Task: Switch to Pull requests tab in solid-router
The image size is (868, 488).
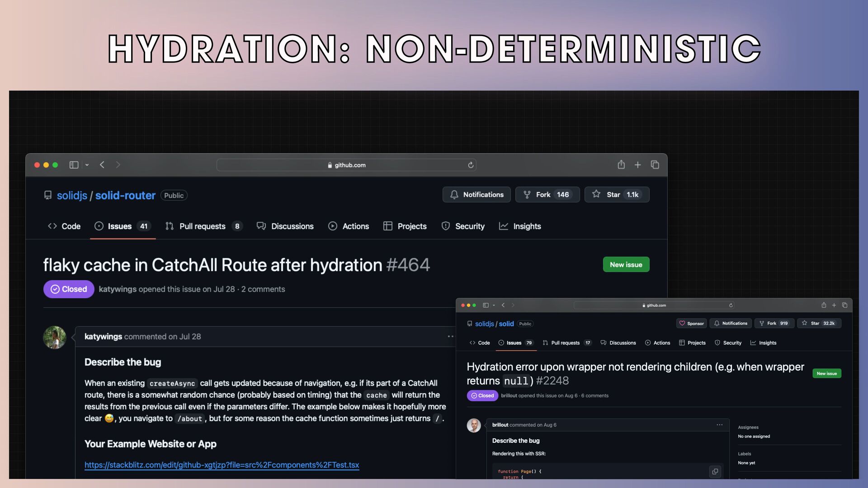Action: tap(202, 226)
